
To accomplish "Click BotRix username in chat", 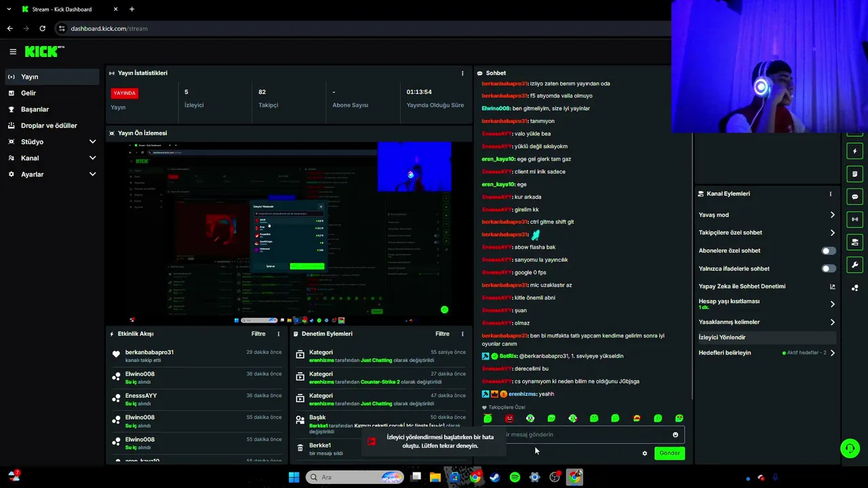I will [508, 356].
